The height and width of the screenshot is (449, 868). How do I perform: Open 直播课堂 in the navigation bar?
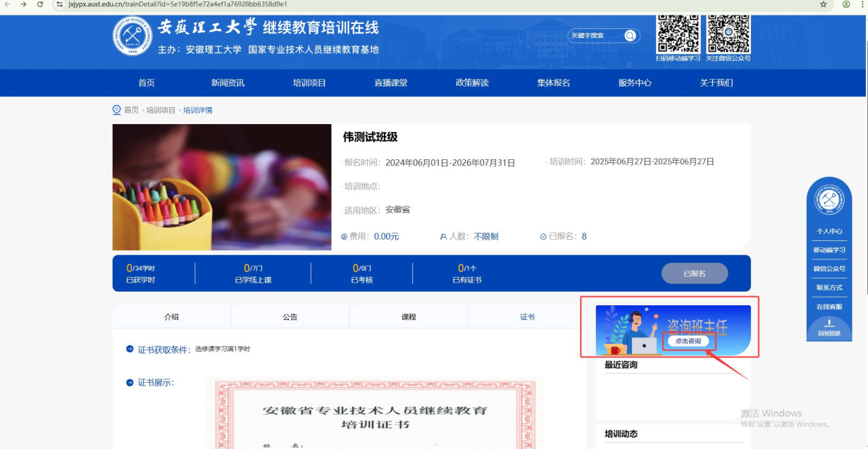390,82
